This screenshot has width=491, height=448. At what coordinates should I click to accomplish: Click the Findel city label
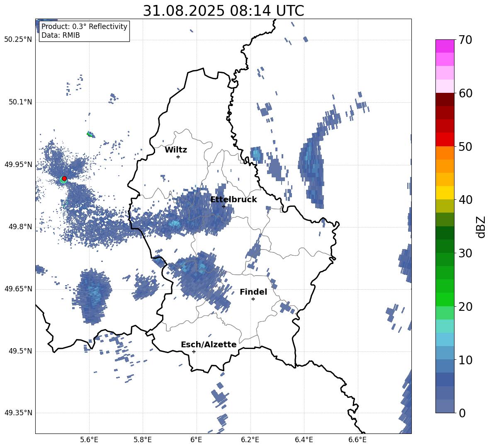(x=253, y=292)
